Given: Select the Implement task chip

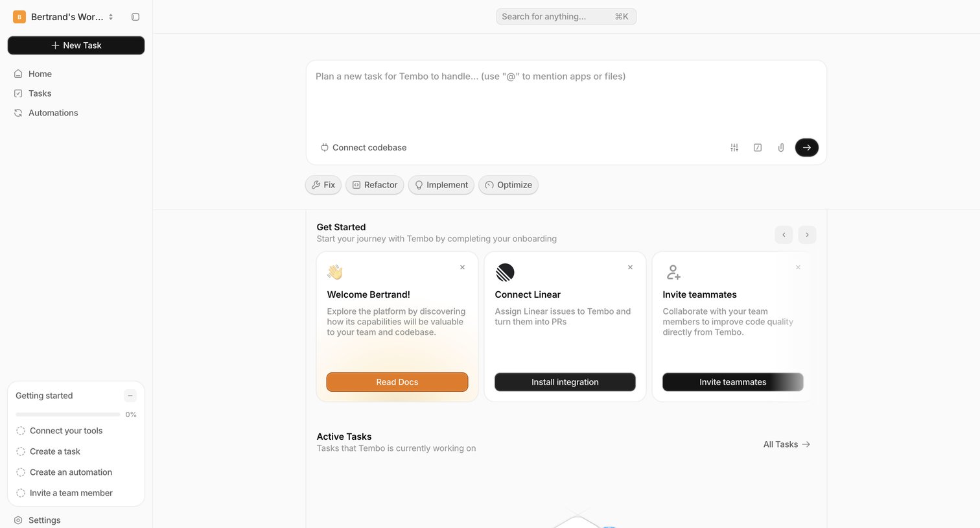Looking at the screenshot, I should pyautogui.click(x=441, y=185).
